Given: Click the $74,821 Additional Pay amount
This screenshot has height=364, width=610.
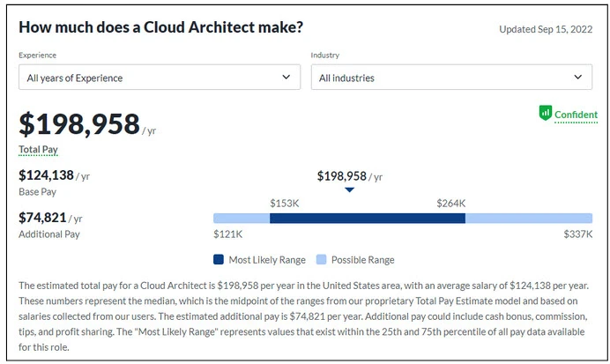Looking at the screenshot, I should 42,218.
